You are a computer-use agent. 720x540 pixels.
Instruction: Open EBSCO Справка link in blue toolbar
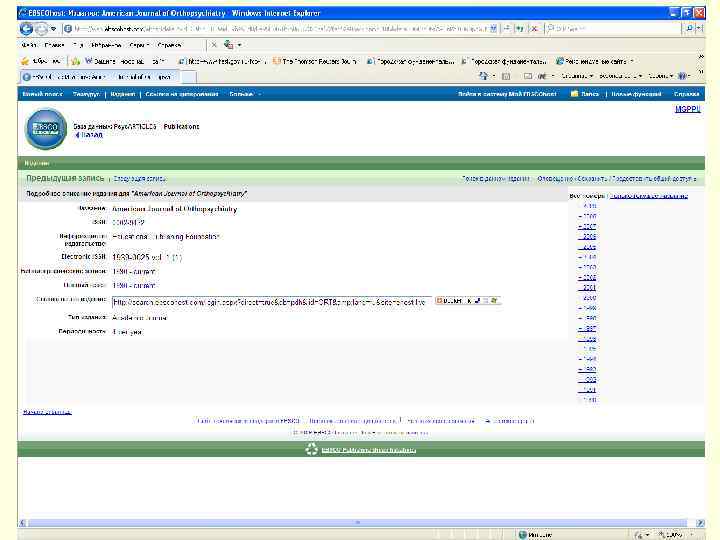686,94
